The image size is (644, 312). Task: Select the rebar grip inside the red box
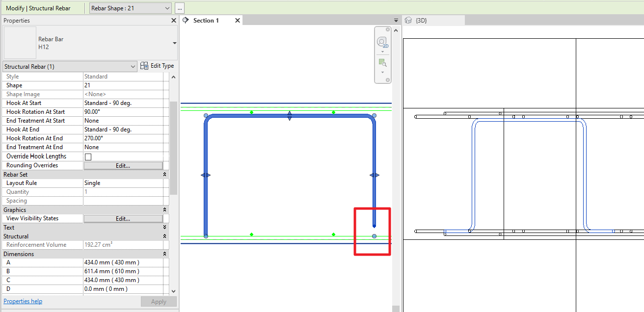[374, 235]
